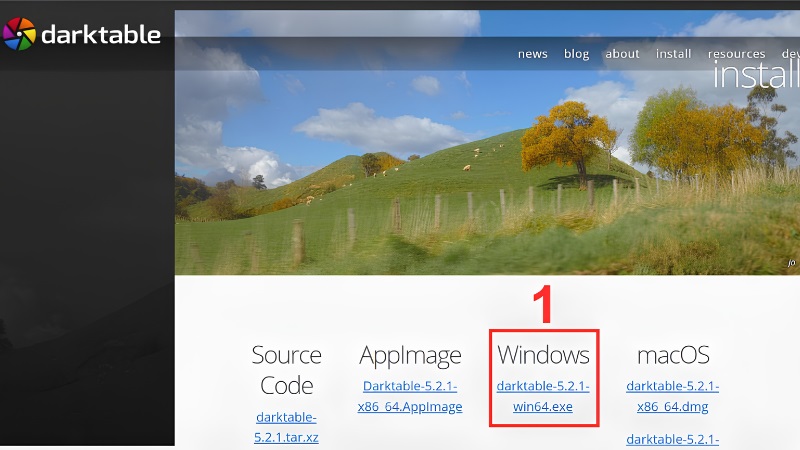This screenshot has height=450, width=800.
Task: Open the blog menu item
Action: pyautogui.click(x=577, y=54)
